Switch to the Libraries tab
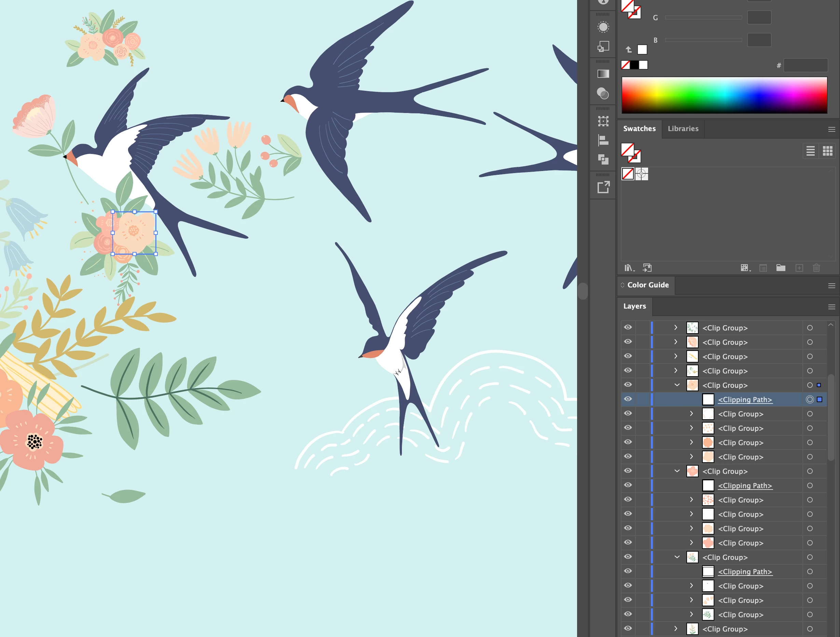The height and width of the screenshot is (637, 840). 683,129
